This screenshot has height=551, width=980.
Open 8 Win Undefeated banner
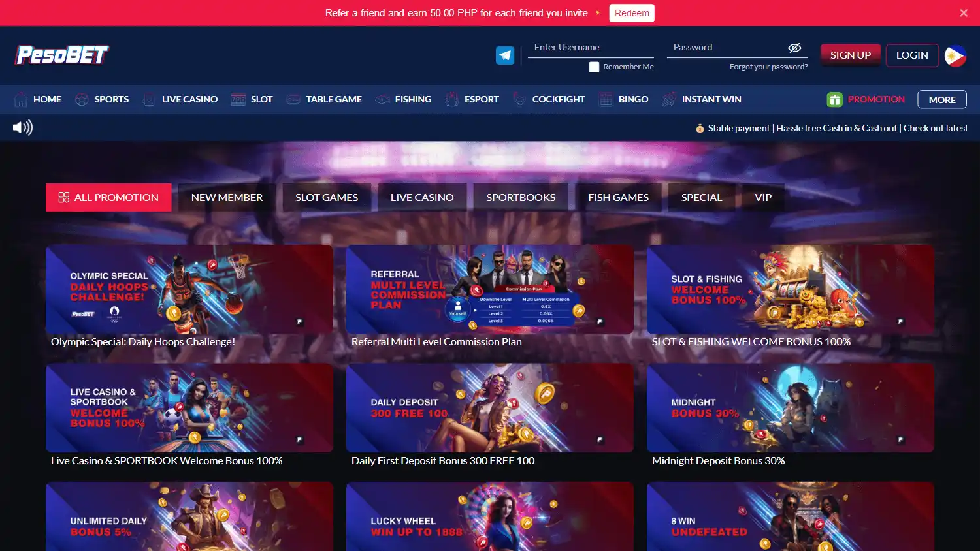pyautogui.click(x=791, y=516)
